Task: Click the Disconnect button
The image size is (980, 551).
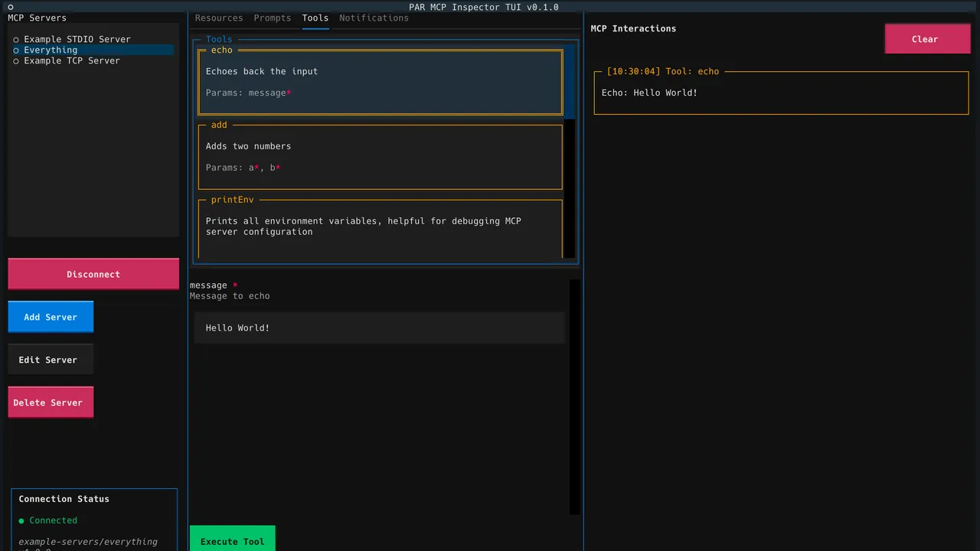Action: [x=93, y=274]
